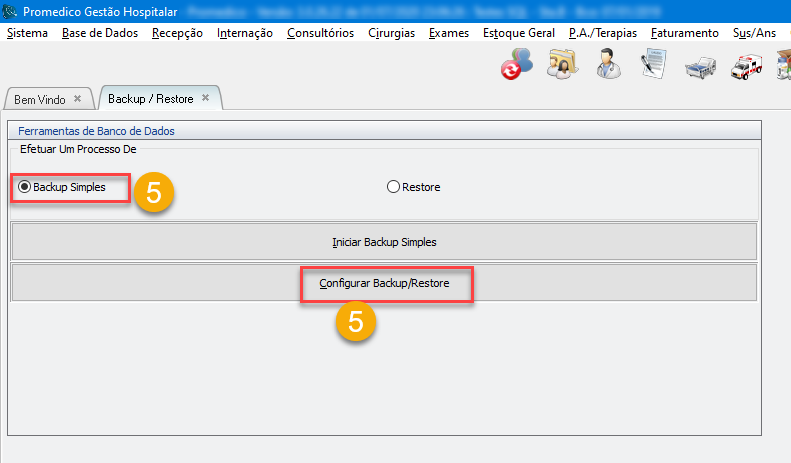
Task: Select the Restore radio button
Action: click(393, 187)
